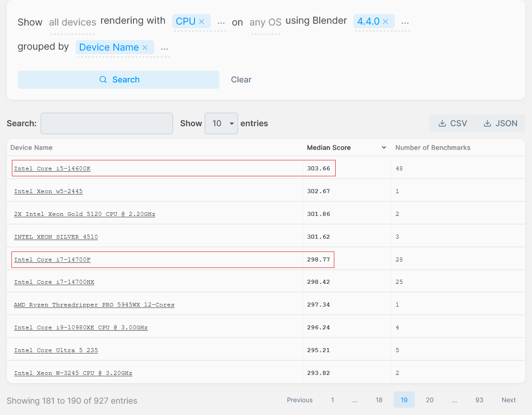Open INTEL XEON SILVER 4510 link

coord(56,236)
